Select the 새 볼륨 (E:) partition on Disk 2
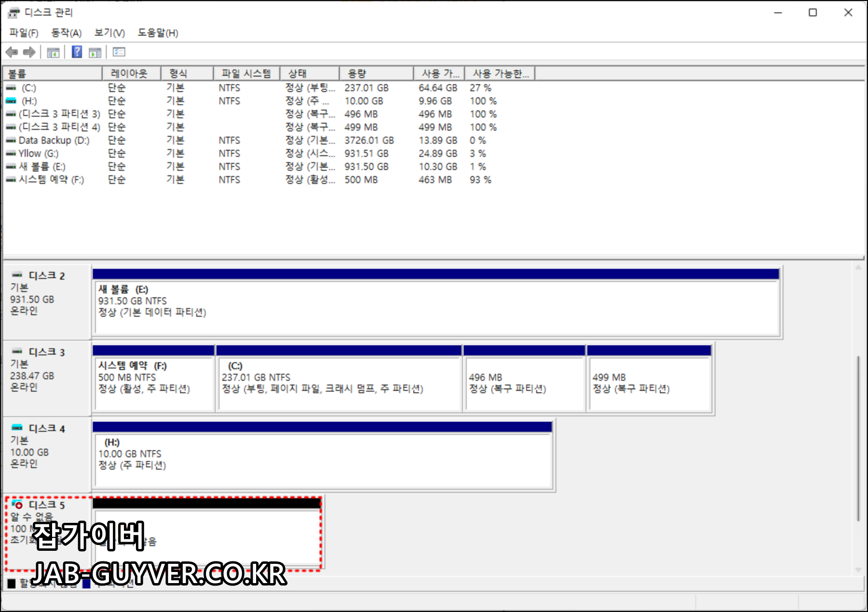 pyautogui.click(x=436, y=303)
